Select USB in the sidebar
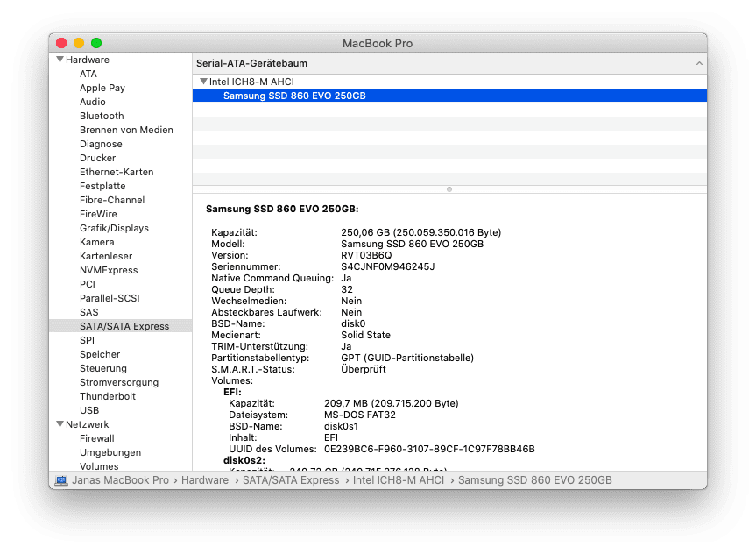 [89, 410]
